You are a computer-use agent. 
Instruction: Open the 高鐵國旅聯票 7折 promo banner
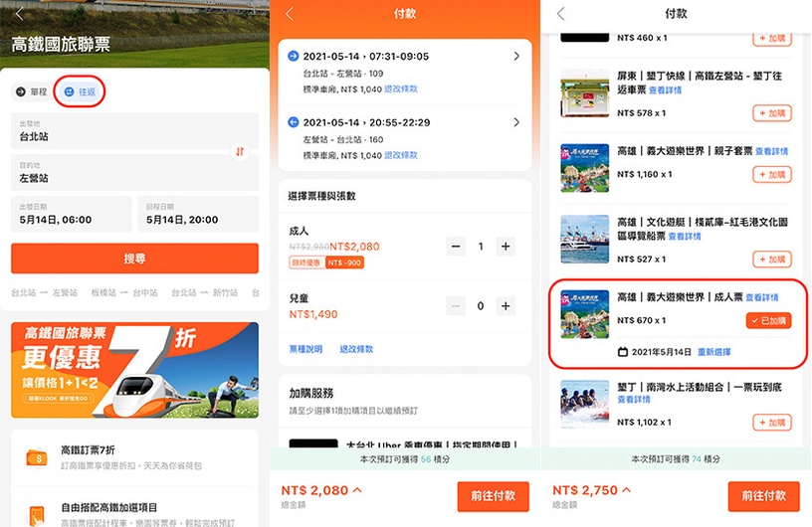click(x=134, y=370)
